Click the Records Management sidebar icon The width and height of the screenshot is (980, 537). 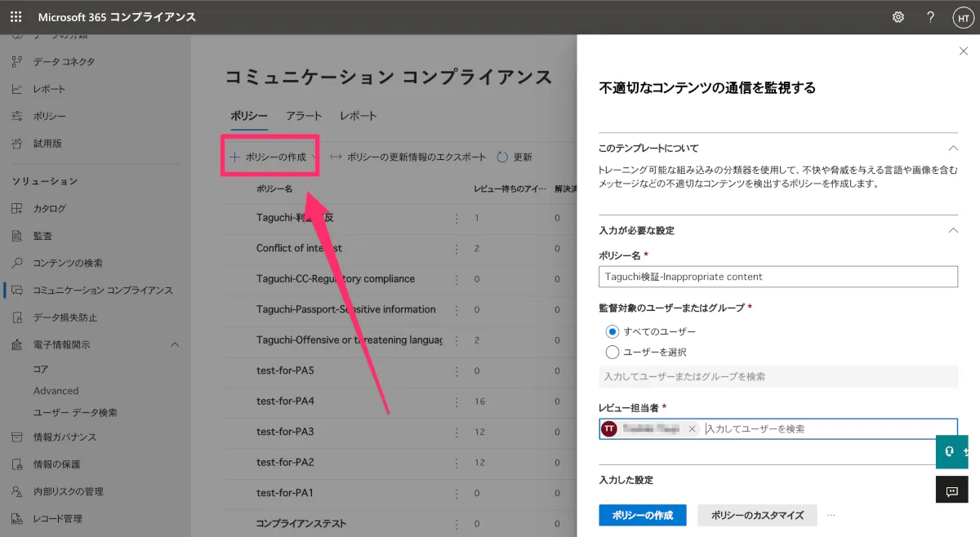tap(17, 519)
